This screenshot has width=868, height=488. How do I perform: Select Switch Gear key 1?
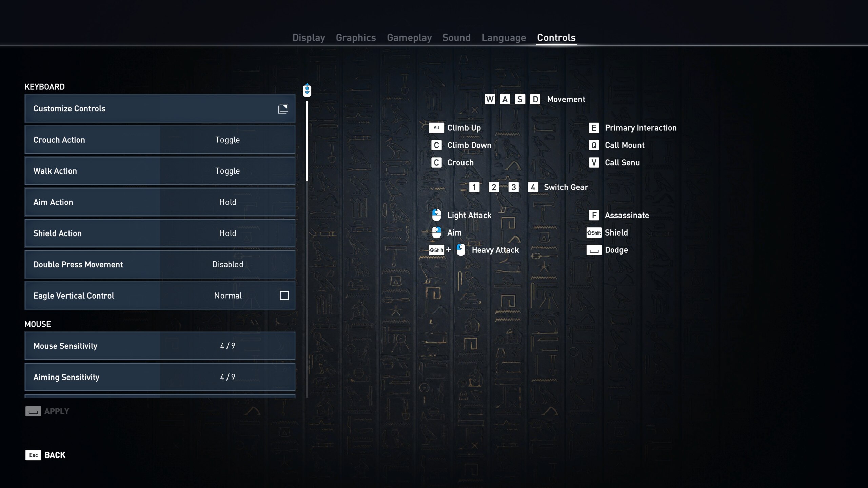pyautogui.click(x=474, y=187)
